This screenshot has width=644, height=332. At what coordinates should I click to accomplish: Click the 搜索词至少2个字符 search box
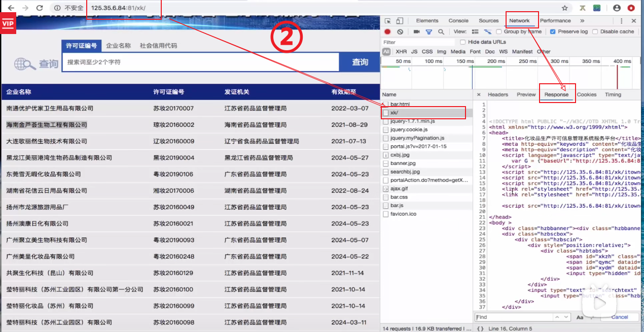coord(201,62)
